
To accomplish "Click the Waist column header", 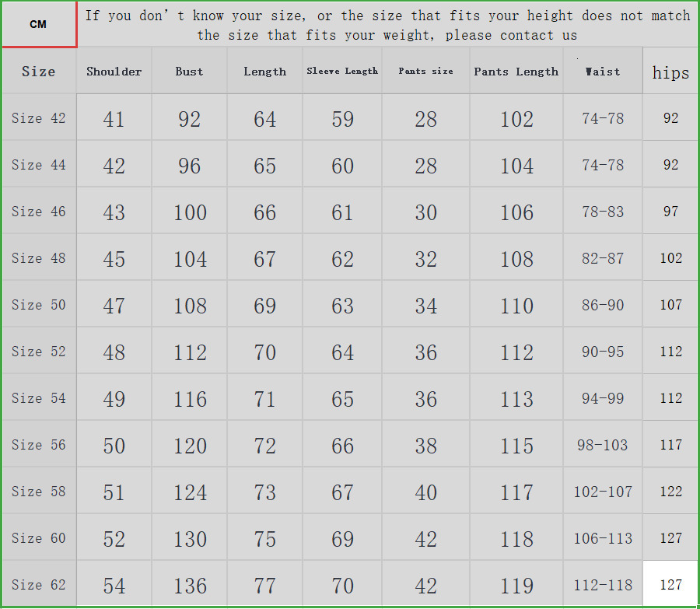I will click(603, 72).
